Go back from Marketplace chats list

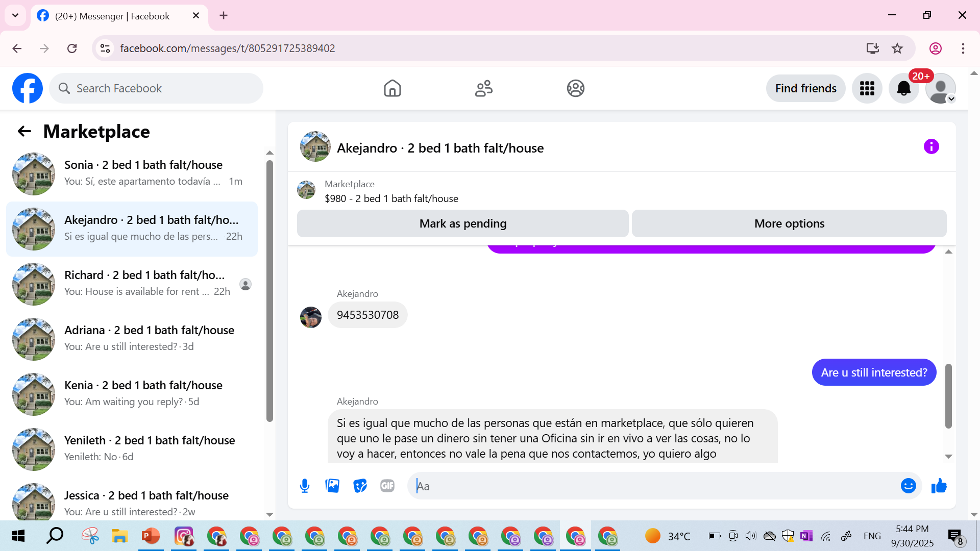click(x=24, y=132)
